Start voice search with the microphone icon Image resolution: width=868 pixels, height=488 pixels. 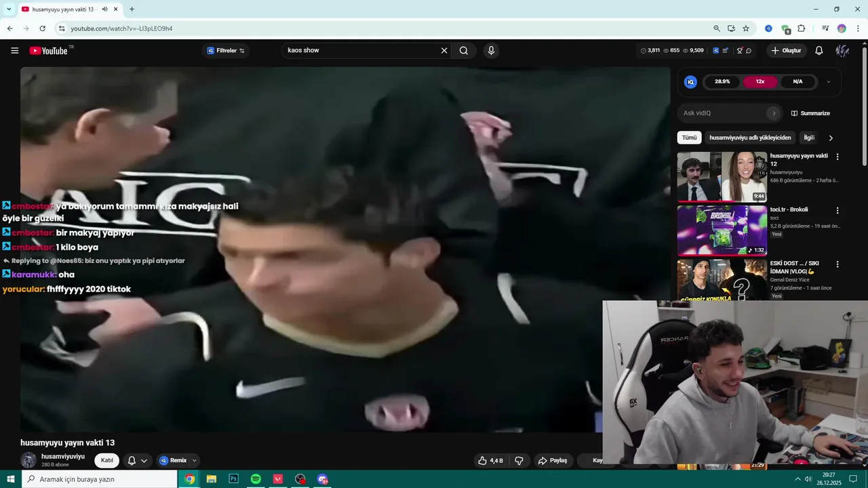coord(491,51)
